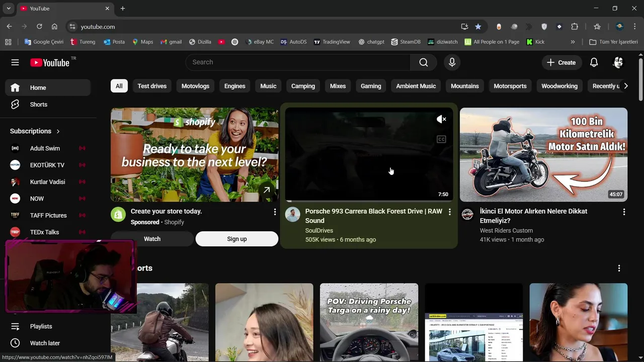Image resolution: width=644 pixels, height=362 pixels.
Task: Expand the Subscriptions section chevron
Action: point(58,131)
